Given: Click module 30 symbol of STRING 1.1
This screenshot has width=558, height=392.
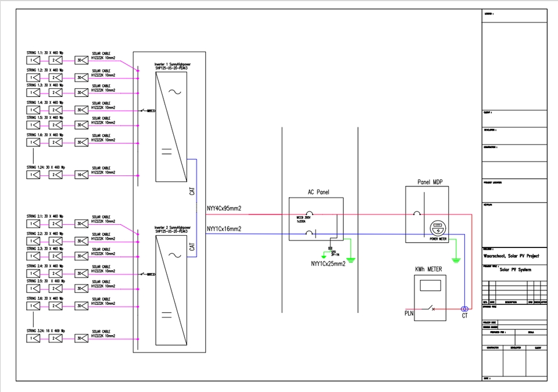Looking at the screenshot, I should click(x=81, y=60).
